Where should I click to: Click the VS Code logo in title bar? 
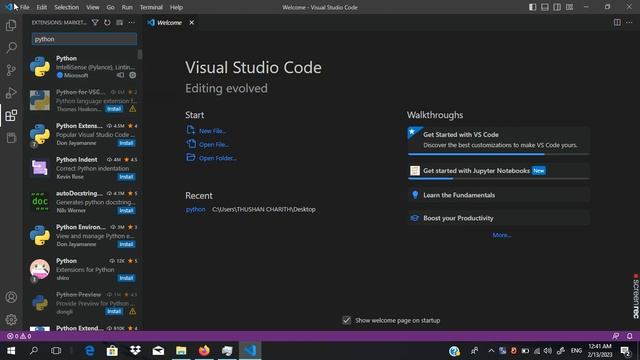pos(9,7)
